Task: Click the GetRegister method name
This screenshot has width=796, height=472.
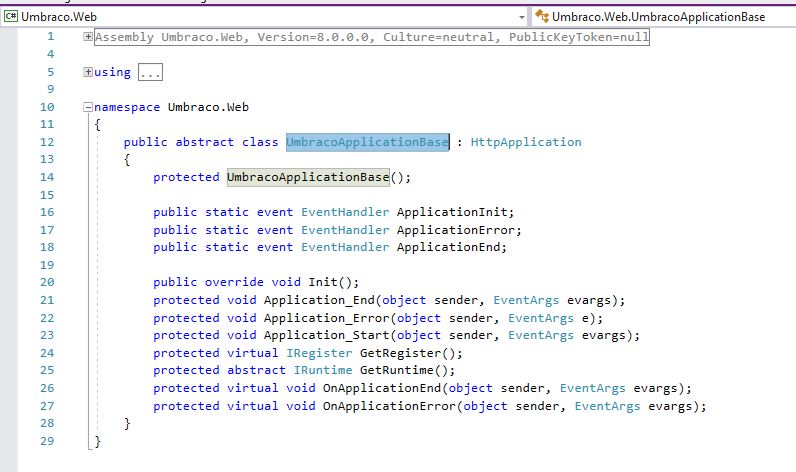Action: 401,353
